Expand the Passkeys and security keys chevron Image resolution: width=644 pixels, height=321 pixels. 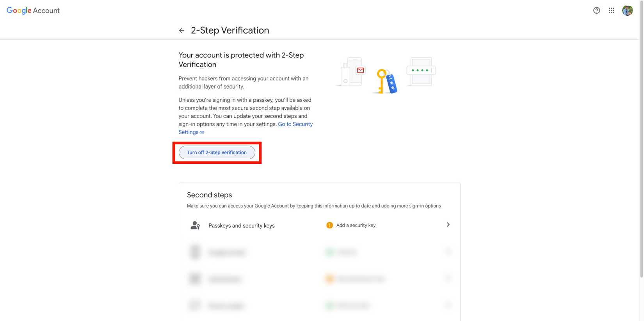(x=448, y=225)
